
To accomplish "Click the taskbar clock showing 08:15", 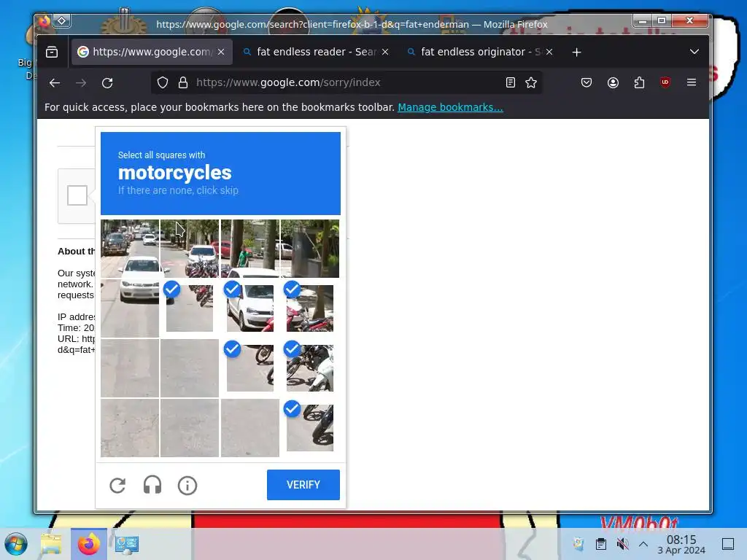I will pyautogui.click(x=681, y=544).
